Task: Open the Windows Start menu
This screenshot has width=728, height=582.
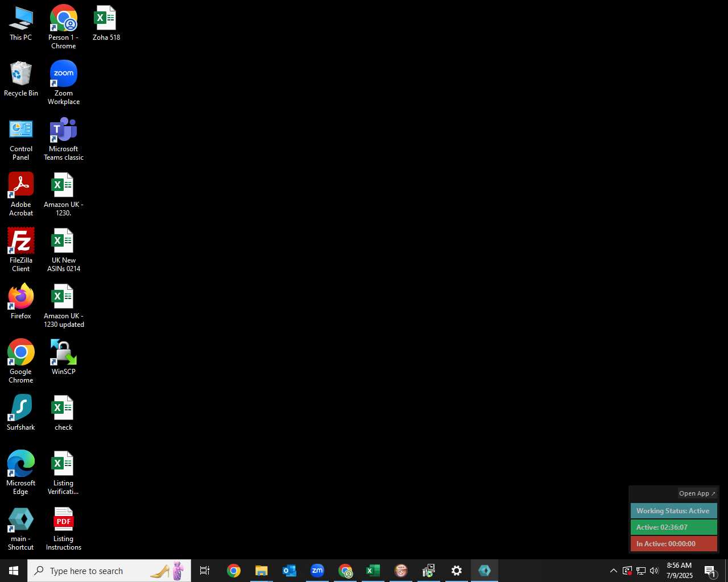Action: (14, 571)
